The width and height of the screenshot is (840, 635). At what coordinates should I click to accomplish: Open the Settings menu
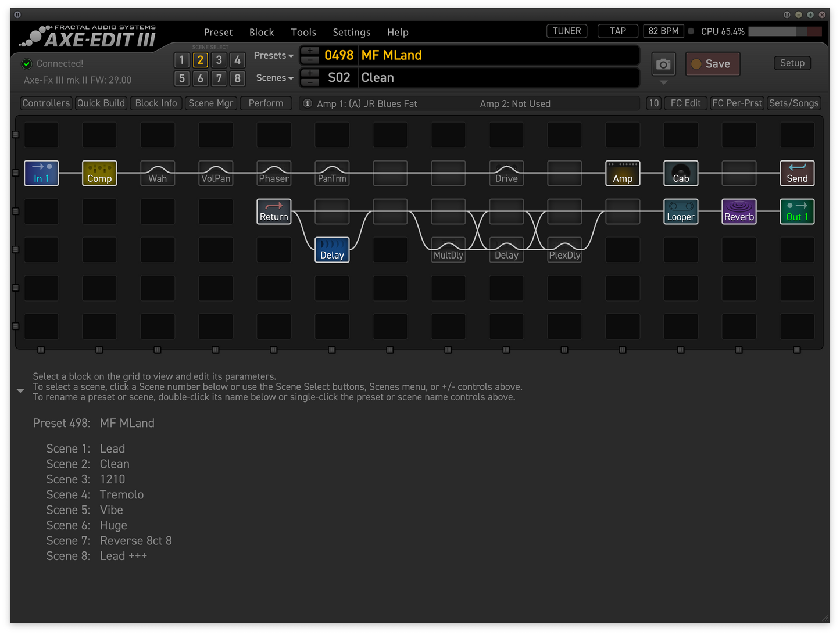351,32
